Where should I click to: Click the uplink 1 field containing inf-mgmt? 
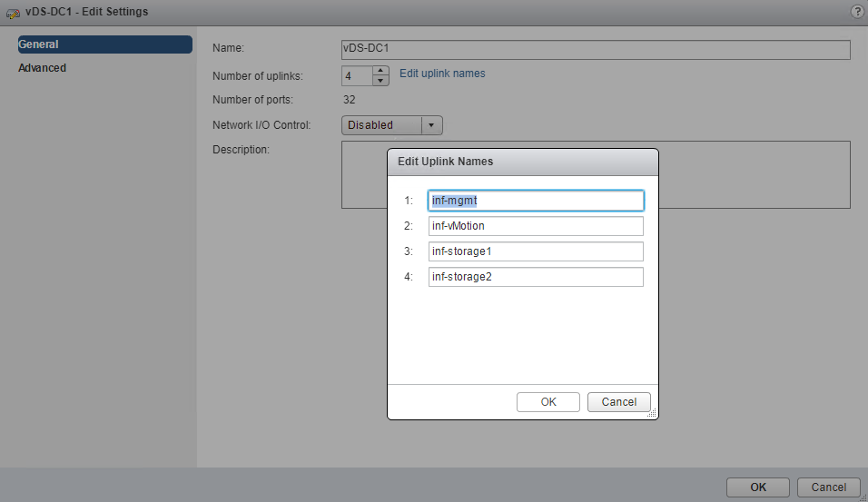pyautogui.click(x=536, y=201)
